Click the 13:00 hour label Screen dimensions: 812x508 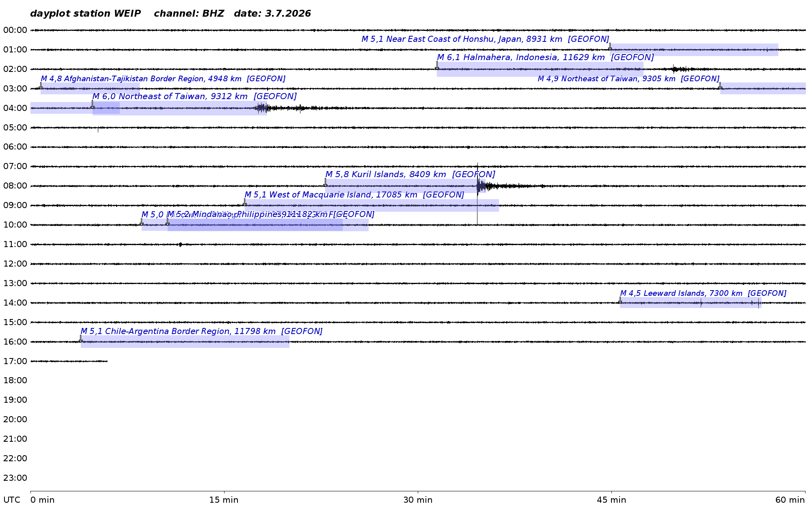(x=15, y=283)
